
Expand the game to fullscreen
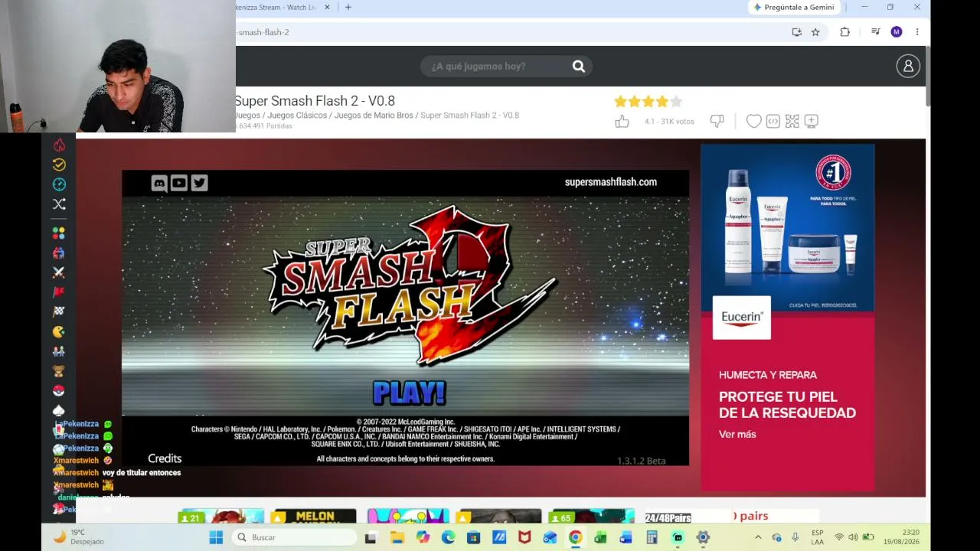pos(792,121)
